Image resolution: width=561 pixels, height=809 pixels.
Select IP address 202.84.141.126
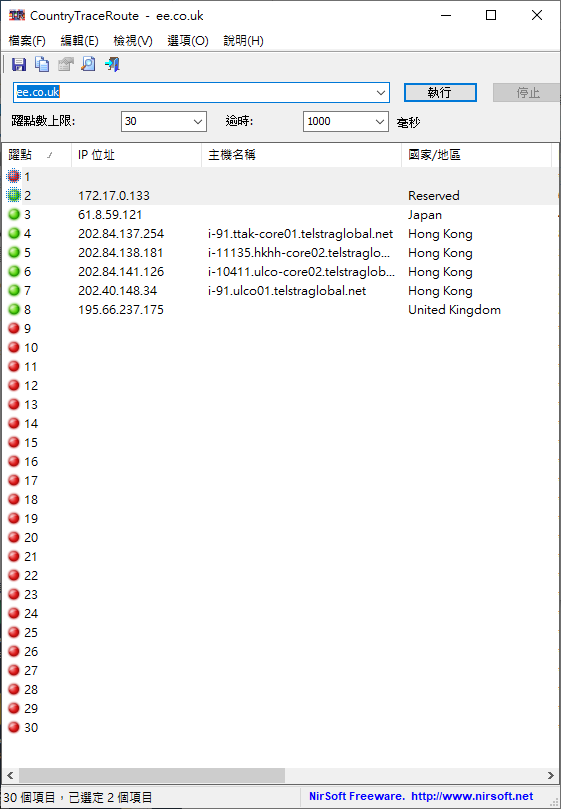click(121, 271)
